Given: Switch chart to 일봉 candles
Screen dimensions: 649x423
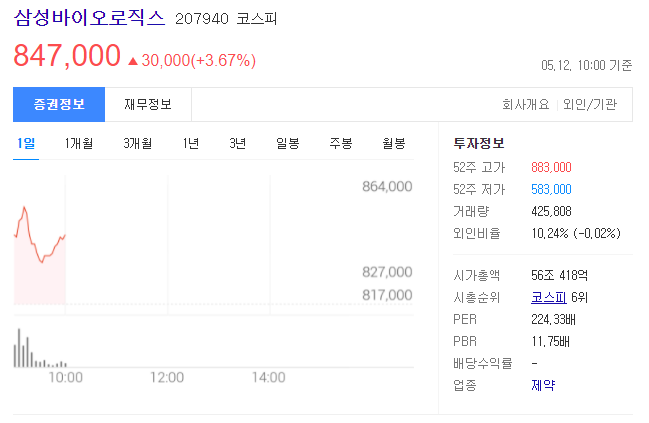Looking at the screenshot, I should [288, 144].
